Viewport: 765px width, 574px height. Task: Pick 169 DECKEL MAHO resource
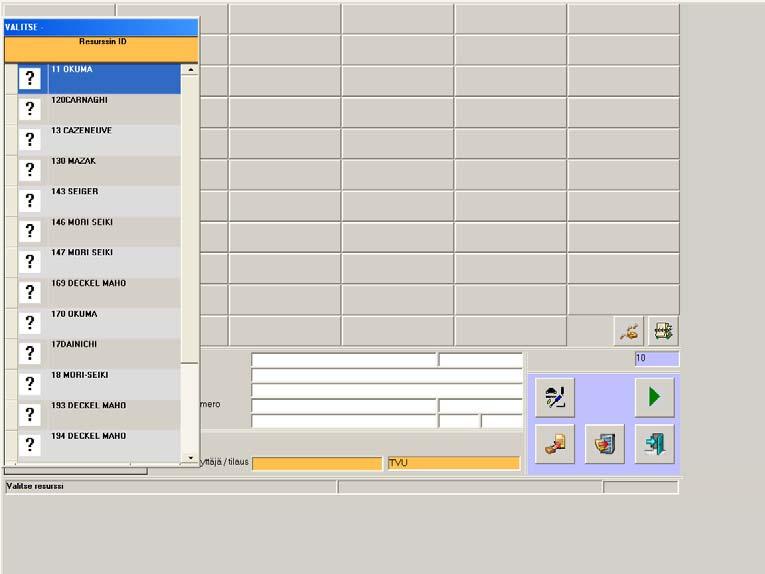tap(100, 293)
